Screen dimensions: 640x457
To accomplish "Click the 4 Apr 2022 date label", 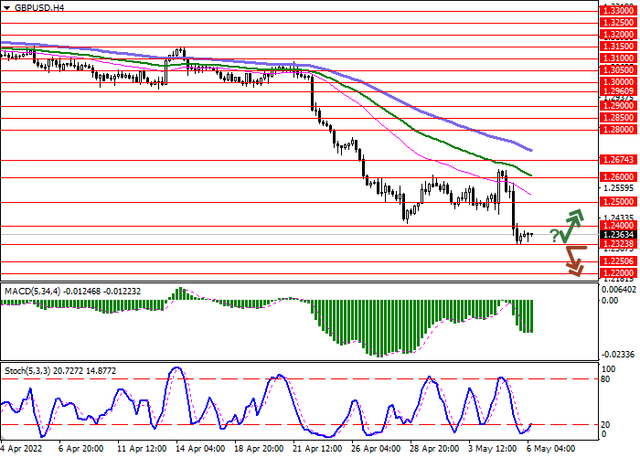I will [22, 448].
